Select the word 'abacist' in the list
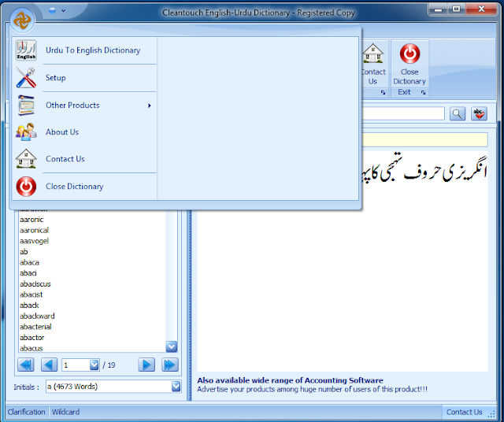 pyautogui.click(x=31, y=294)
